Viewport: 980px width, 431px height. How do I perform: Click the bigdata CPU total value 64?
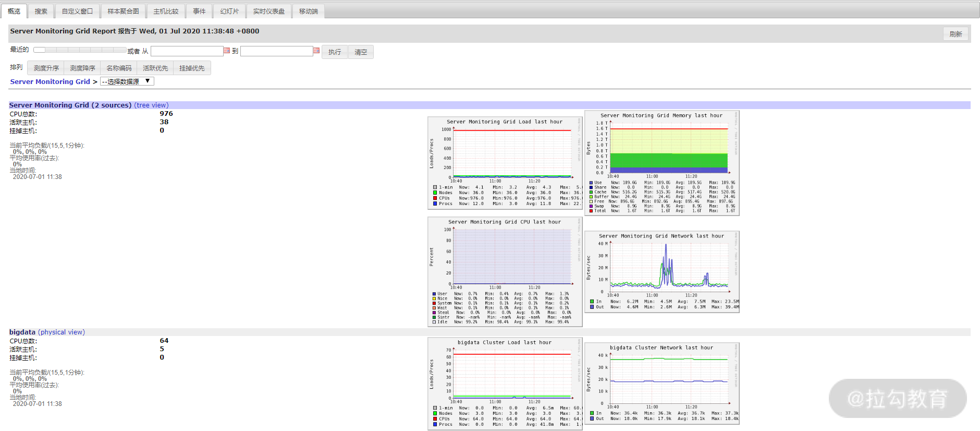click(x=164, y=341)
